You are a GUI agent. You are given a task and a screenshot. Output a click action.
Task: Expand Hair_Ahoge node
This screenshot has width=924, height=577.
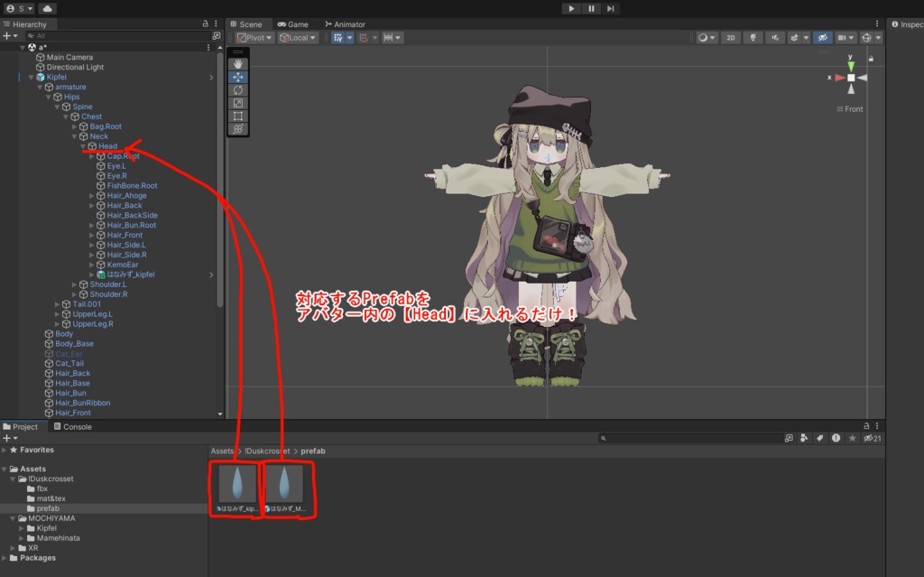(91, 196)
